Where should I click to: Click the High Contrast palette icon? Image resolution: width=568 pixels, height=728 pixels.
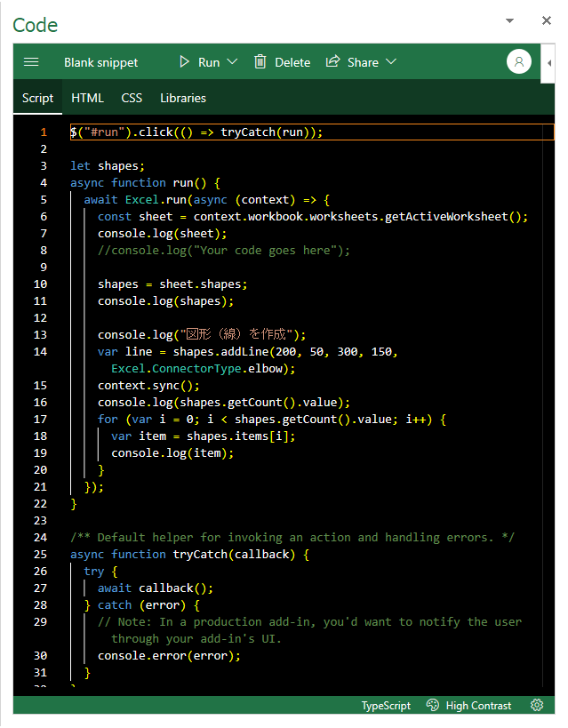pyautogui.click(x=433, y=706)
